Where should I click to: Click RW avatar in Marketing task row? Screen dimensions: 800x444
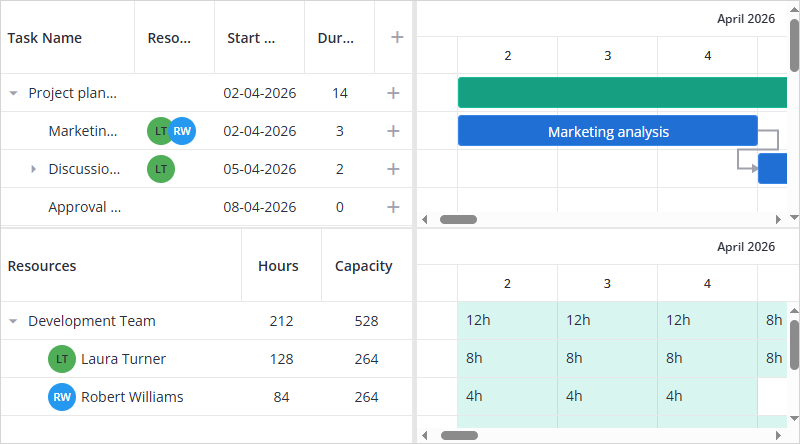pyautogui.click(x=182, y=131)
